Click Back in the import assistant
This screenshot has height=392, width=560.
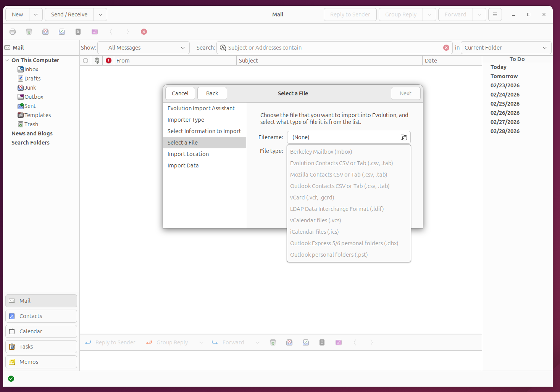pos(212,93)
